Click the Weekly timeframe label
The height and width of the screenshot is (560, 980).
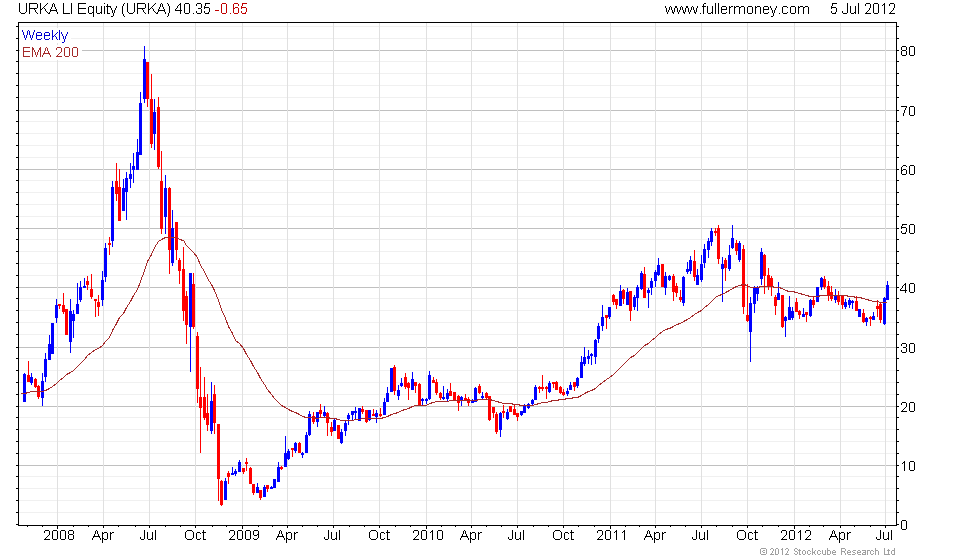[x=44, y=36]
